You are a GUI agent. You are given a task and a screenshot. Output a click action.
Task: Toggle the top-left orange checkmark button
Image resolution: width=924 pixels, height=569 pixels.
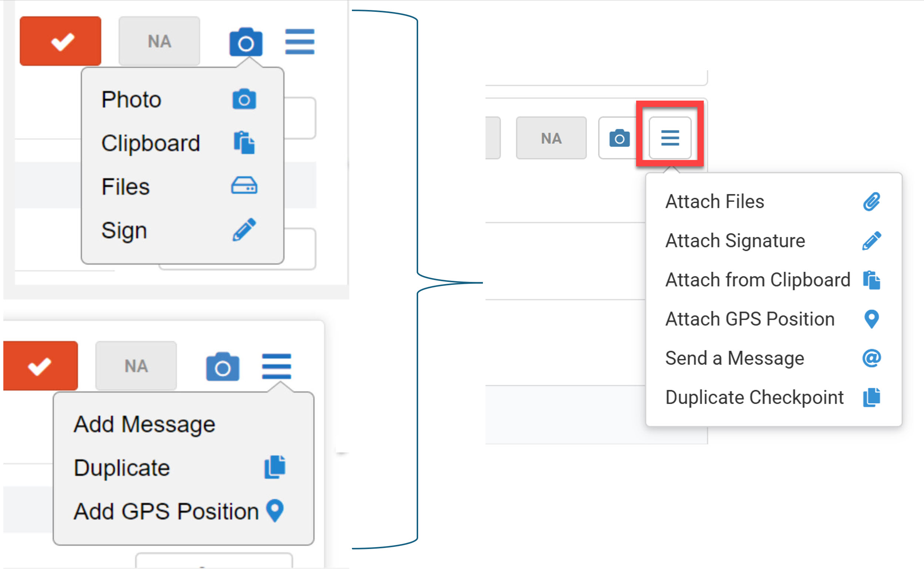(61, 41)
